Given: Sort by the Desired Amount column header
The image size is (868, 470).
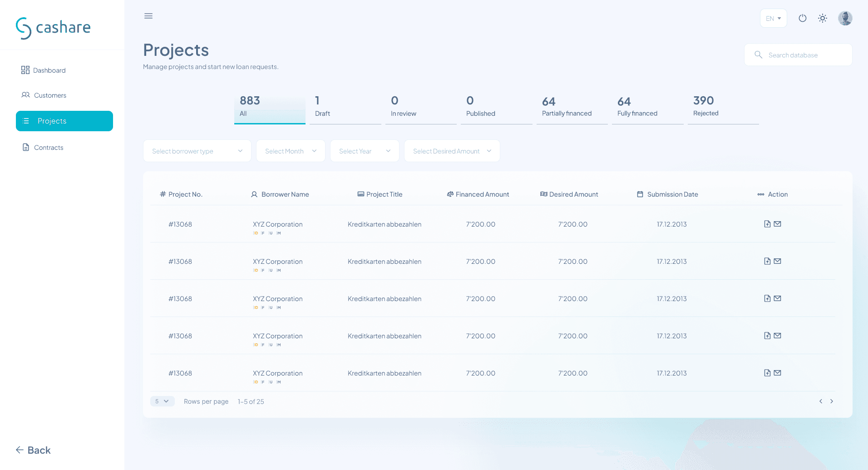Looking at the screenshot, I should click(569, 194).
